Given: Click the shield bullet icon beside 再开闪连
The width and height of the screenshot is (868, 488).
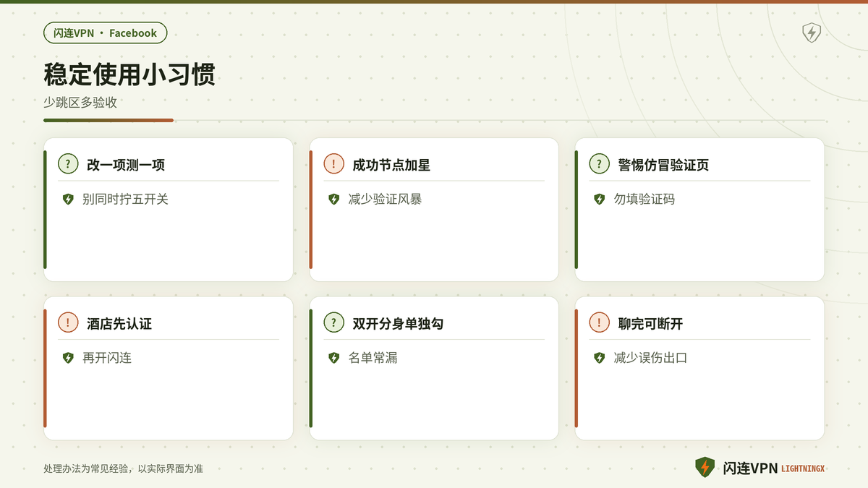Looking at the screenshot, I should (68, 358).
